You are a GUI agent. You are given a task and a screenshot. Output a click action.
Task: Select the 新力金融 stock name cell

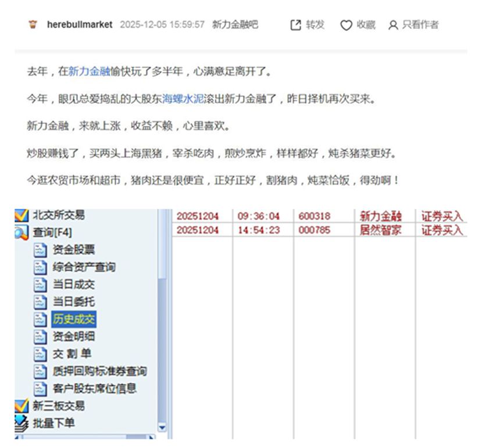381,216
